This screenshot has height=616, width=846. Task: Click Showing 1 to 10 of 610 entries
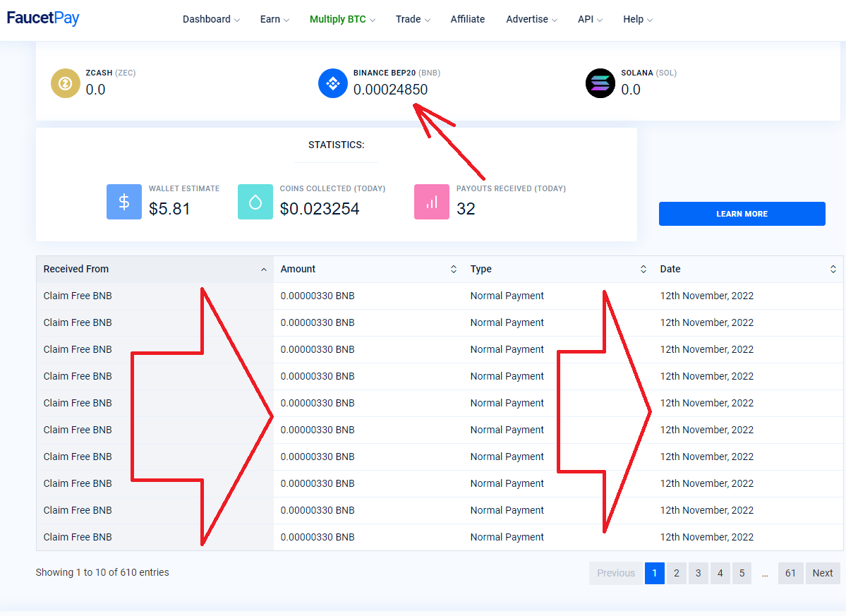pos(102,572)
